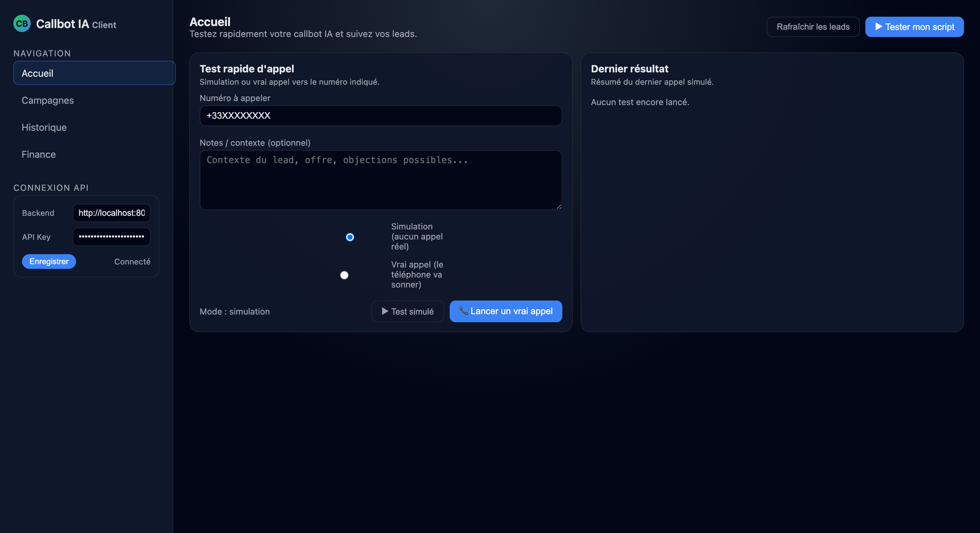Screen dimensions: 980x533
Task: Navigate to the Finance section
Action: [x=38, y=154]
